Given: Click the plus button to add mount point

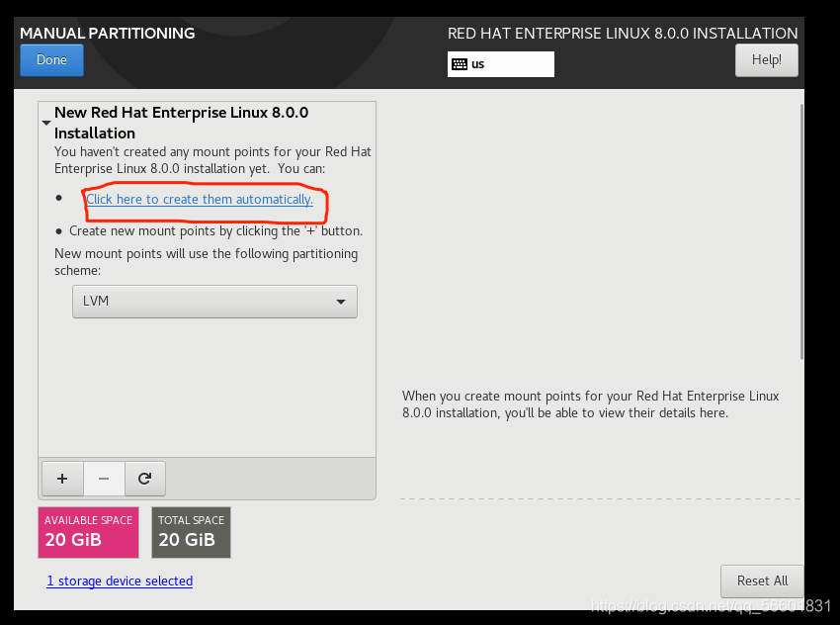Looking at the screenshot, I should click(x=62, y=478).
